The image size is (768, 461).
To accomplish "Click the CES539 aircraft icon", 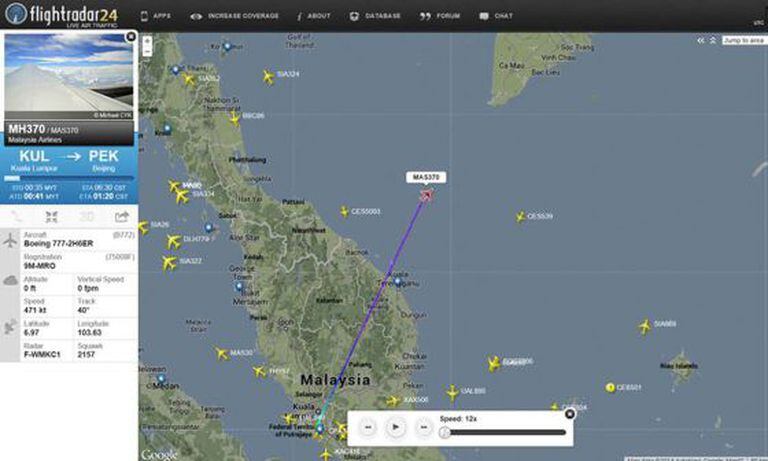I will 520,217.
